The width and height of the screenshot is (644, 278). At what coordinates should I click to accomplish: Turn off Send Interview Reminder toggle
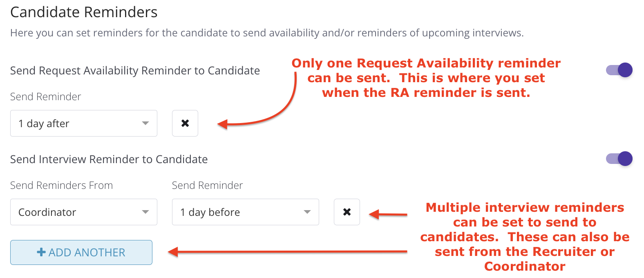click(x=619, y=159)
